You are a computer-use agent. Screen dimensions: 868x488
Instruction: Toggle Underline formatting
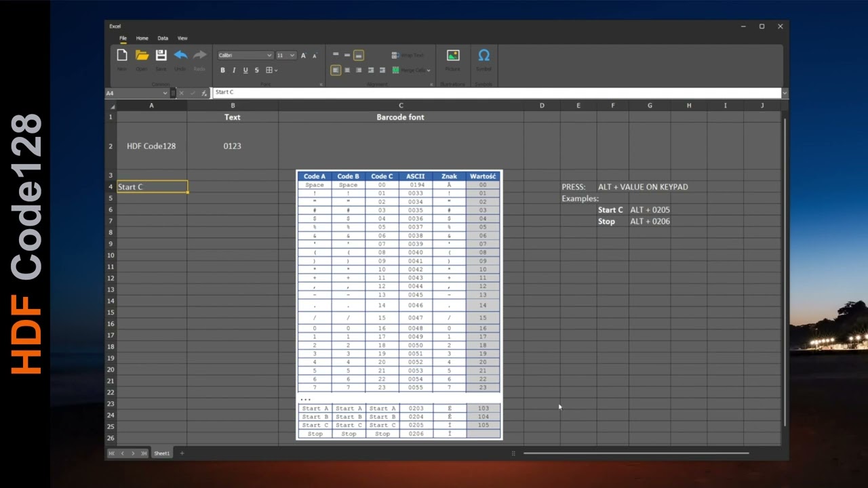point(245,70)
